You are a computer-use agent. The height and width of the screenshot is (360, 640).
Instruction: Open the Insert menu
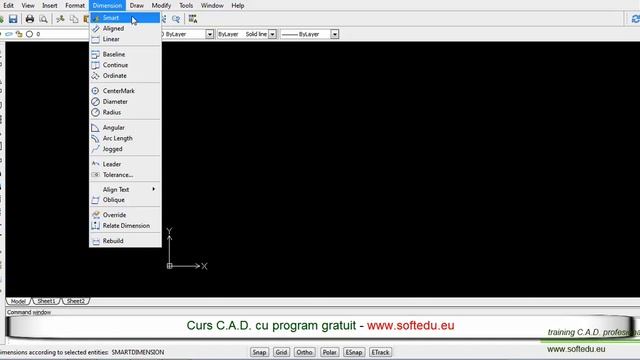[x=50, y=6]
